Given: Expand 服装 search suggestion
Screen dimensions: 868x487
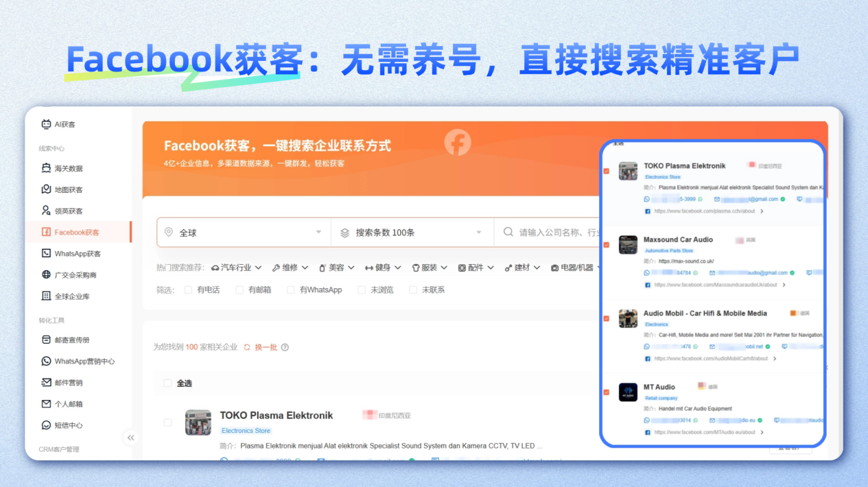Looking at the screenshot, I should point(430,268).
